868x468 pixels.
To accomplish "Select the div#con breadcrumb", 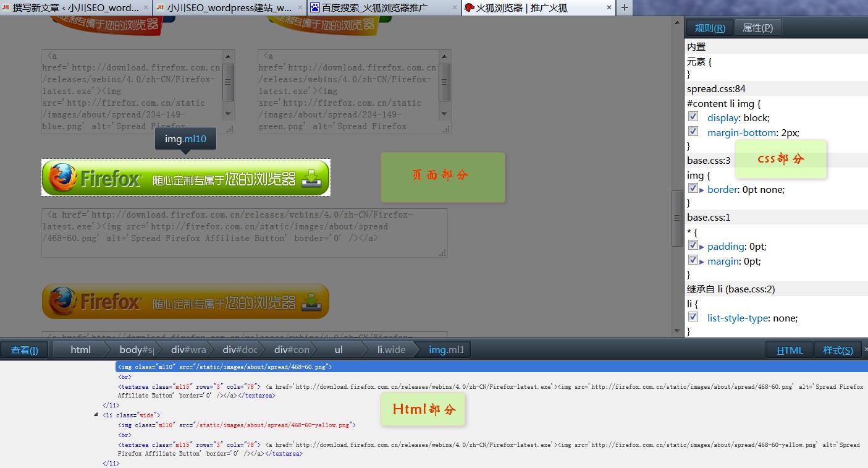I will (292, 350).
